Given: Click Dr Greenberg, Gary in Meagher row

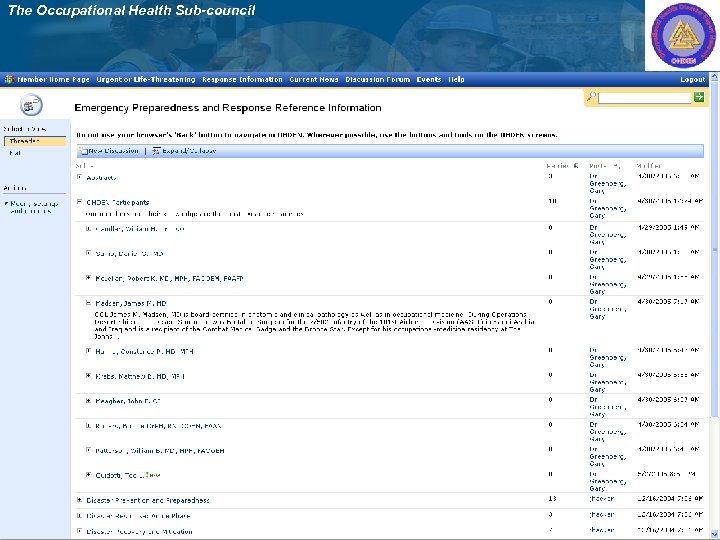Looking at the screenshot, I should (x=608, y=407).
